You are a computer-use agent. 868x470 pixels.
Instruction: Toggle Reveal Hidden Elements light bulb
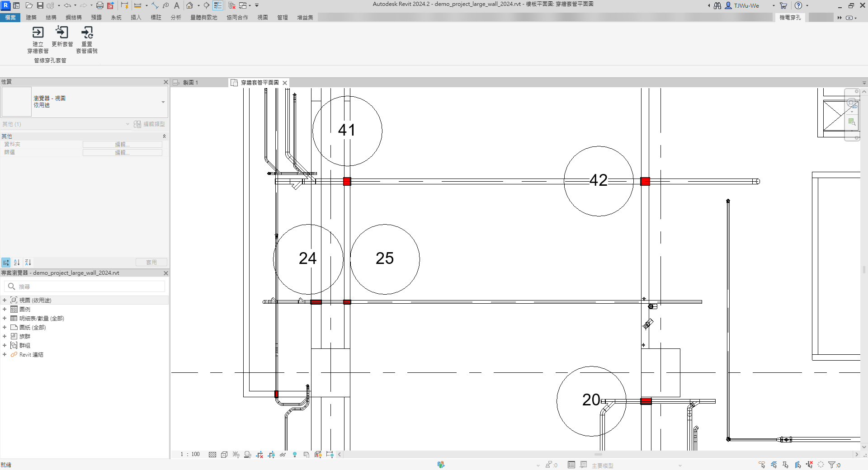pyautogui.click(x=295, y=455)
